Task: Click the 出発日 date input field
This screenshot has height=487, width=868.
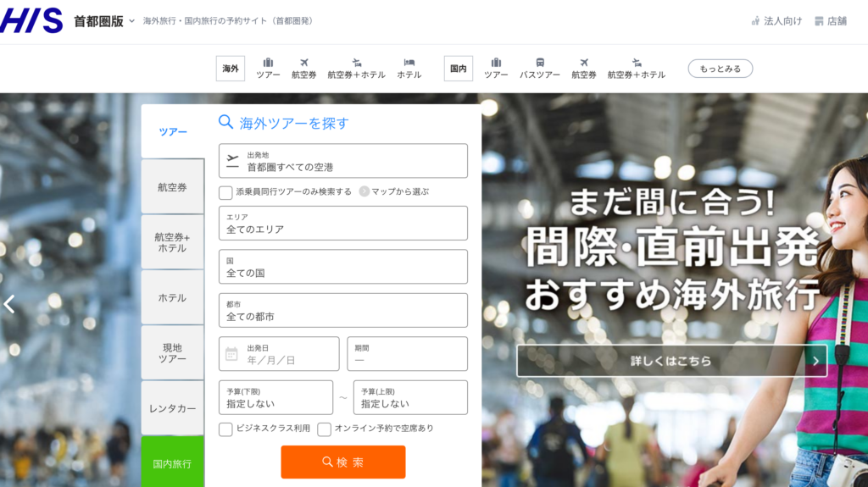Action: 279,354
